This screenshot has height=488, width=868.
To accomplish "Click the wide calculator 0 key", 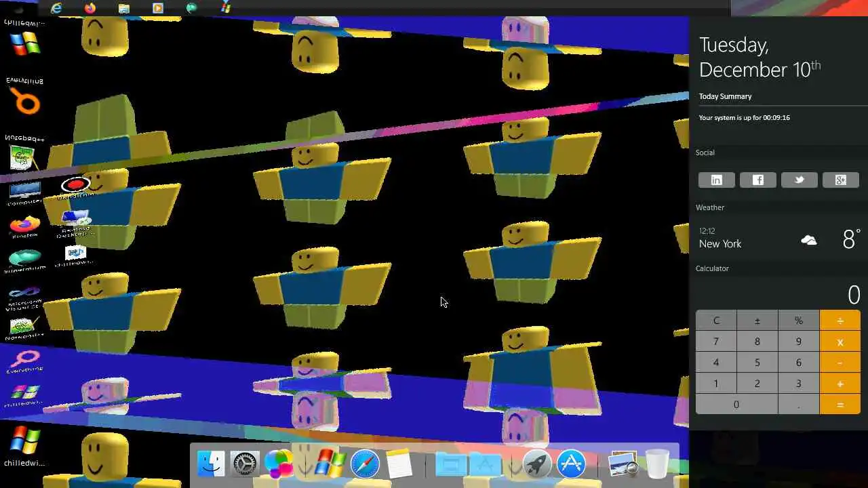I will point(736,405).
